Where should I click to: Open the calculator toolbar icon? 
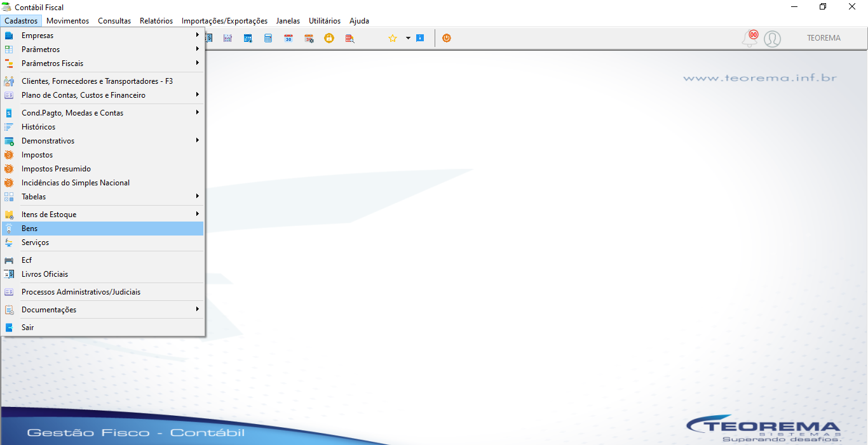(268, 38)
